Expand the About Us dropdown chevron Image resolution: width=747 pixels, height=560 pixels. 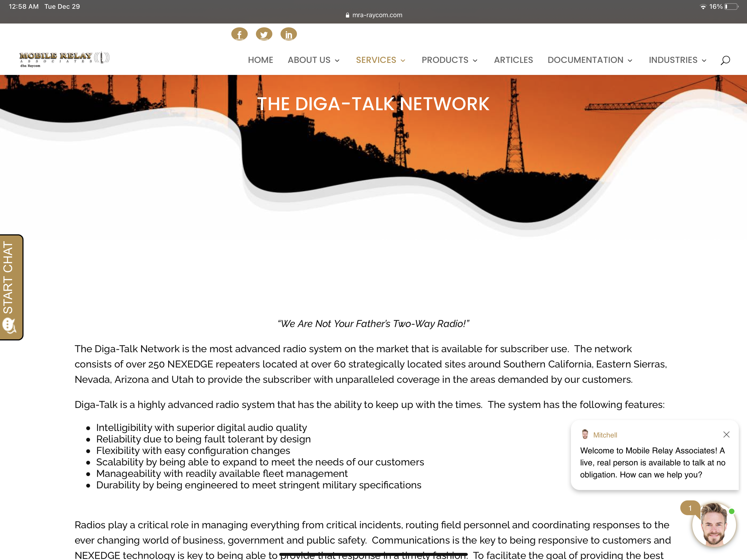(x=337, y=61)
